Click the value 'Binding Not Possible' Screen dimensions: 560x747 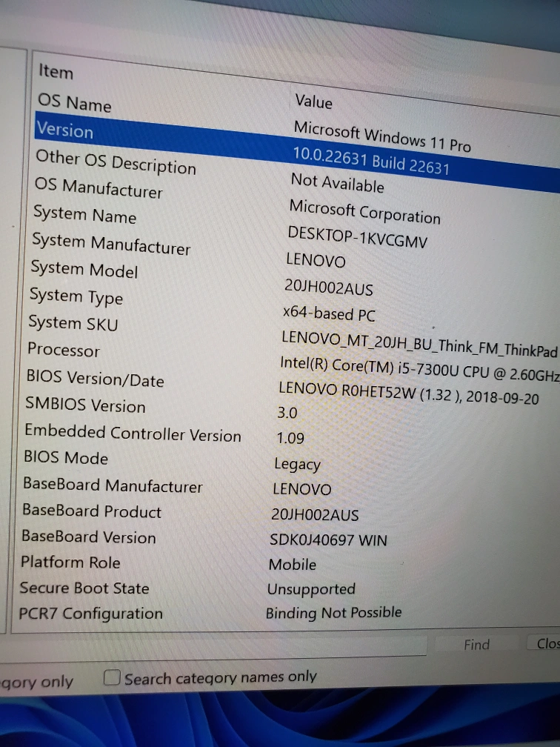pos(333,612)
